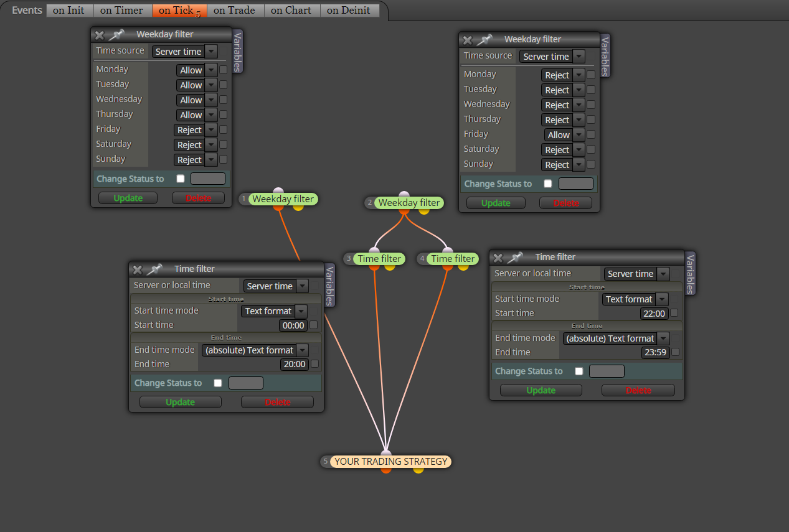
Task: Tick the checkbox beside Friday in right Weekday filter
Action: (x=591, y=134)
